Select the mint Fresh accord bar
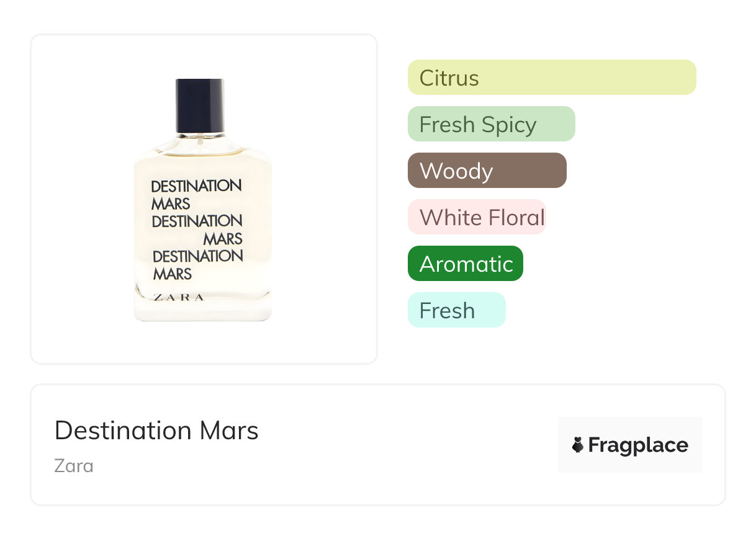 point(456,310)
